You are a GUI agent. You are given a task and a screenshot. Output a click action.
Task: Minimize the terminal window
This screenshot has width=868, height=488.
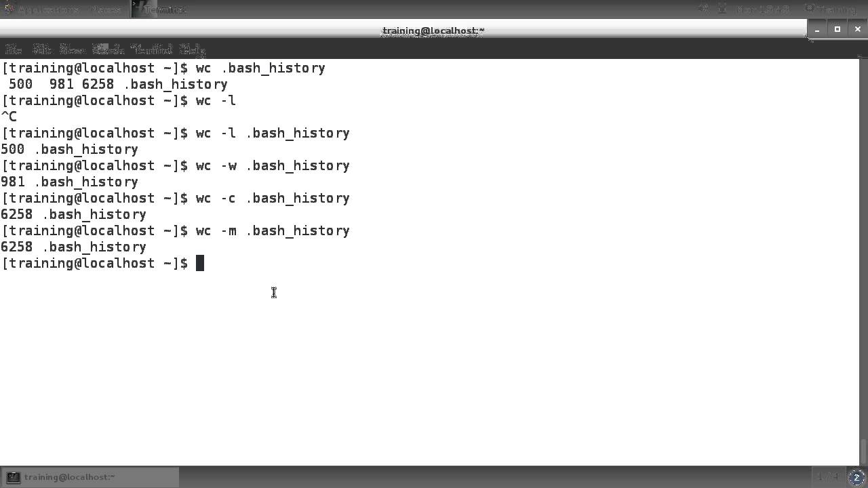[817, 30]
